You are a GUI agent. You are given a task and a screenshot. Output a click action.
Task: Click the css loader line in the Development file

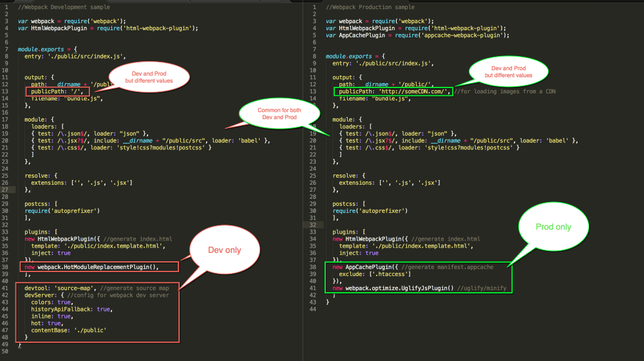(x=121, y=148)
